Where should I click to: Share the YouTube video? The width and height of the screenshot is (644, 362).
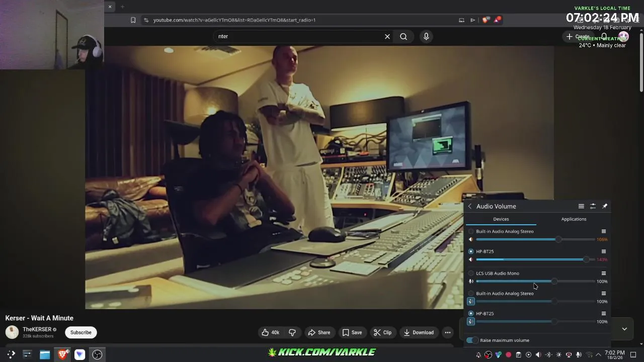coord(319,332)
